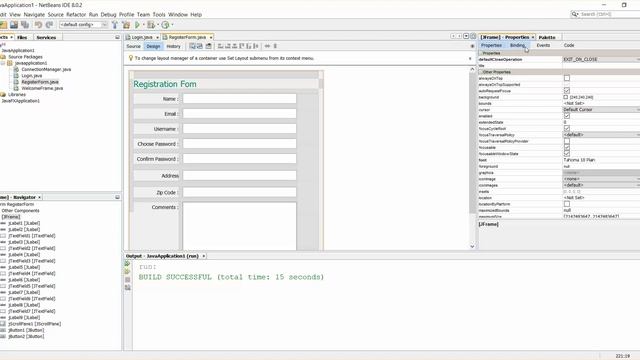The height and width of the screenshot is (360, 640).
Task: Click the Binding properties button
Action: coord(517,45)
